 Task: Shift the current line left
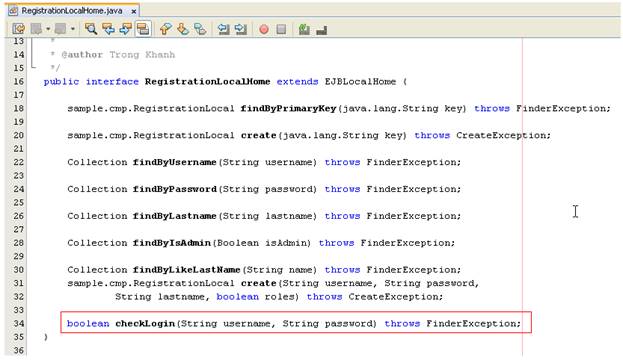point(224,29)
